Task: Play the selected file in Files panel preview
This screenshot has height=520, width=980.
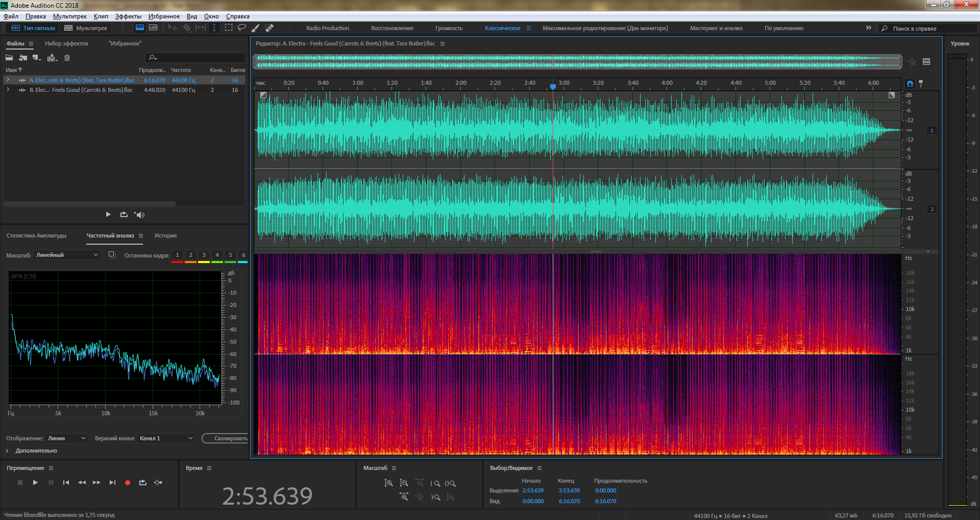Action: pyautogui.click(x=108, y=215)
